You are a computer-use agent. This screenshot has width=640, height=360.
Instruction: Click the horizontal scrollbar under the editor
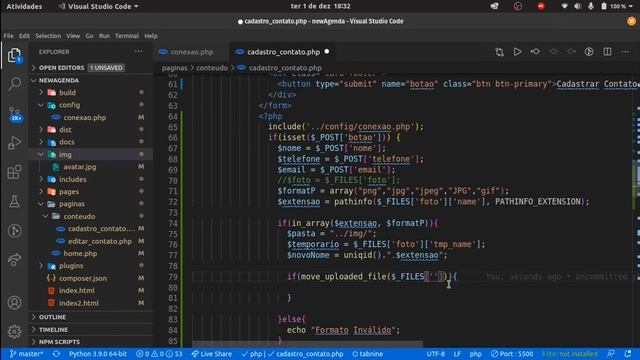point(307,345)
